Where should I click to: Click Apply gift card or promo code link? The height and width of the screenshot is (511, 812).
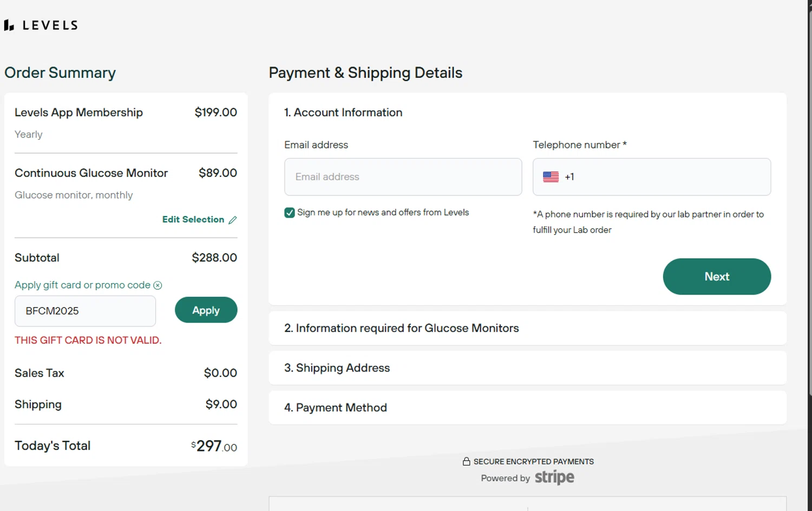coord(82,285)
